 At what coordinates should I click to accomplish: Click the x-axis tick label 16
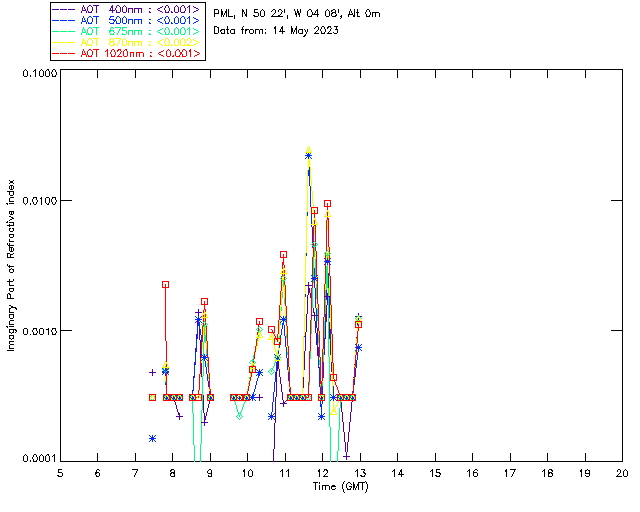coord(472,472)
